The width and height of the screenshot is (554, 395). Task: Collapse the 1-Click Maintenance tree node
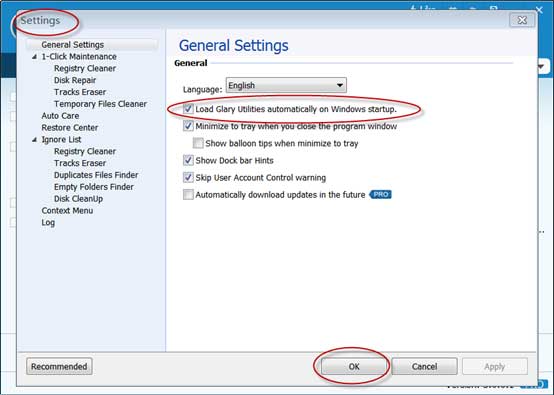[34, 57]
